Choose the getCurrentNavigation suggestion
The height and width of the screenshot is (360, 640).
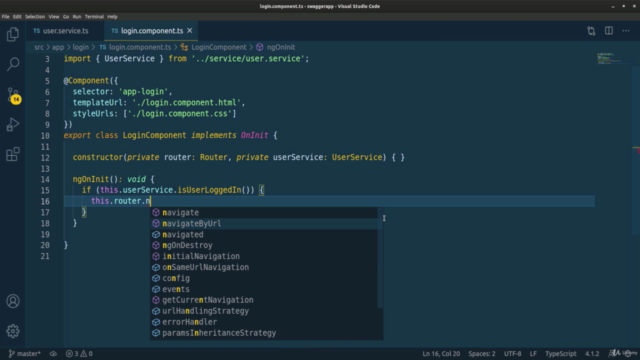(x=264, y=300)
